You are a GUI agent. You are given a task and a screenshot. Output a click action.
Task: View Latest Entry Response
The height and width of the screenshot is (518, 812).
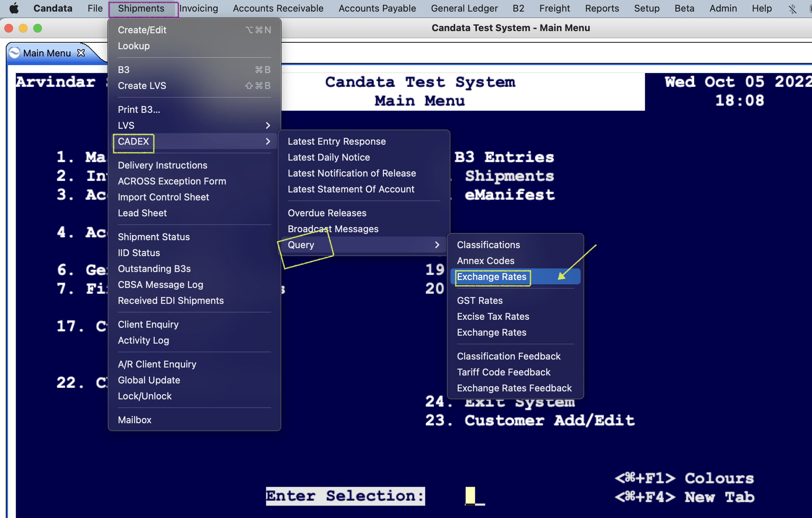click(364, 141)
